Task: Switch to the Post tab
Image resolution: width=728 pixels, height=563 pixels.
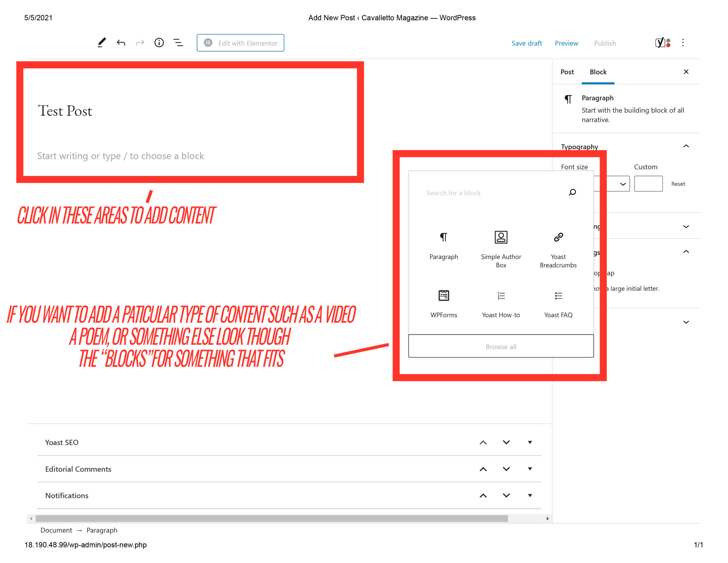Action: 567,72
